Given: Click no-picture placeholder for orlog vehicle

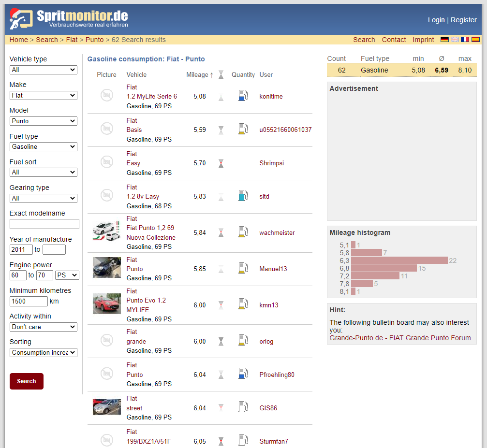Looking at the screenshot, I should click(107, 340).
